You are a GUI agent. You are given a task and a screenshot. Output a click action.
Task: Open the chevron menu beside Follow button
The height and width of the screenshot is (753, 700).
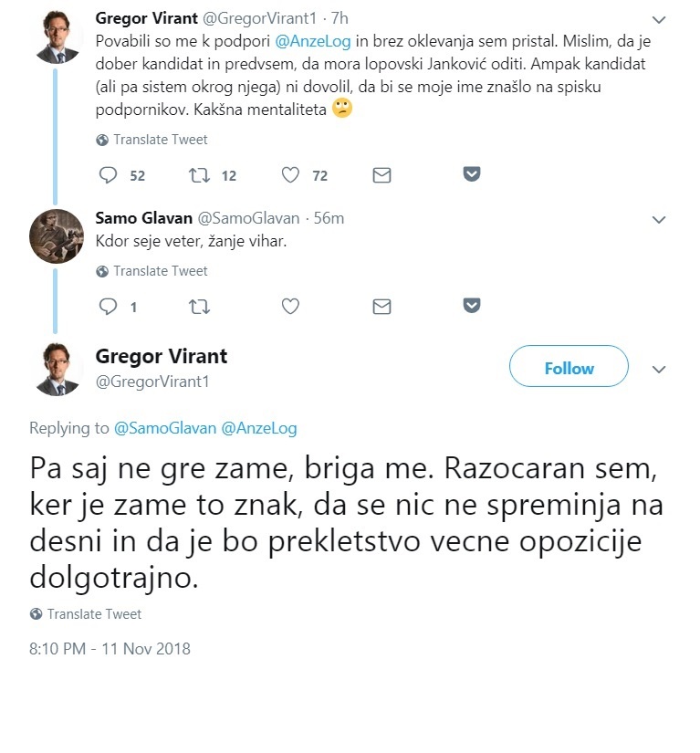(659, 369)
